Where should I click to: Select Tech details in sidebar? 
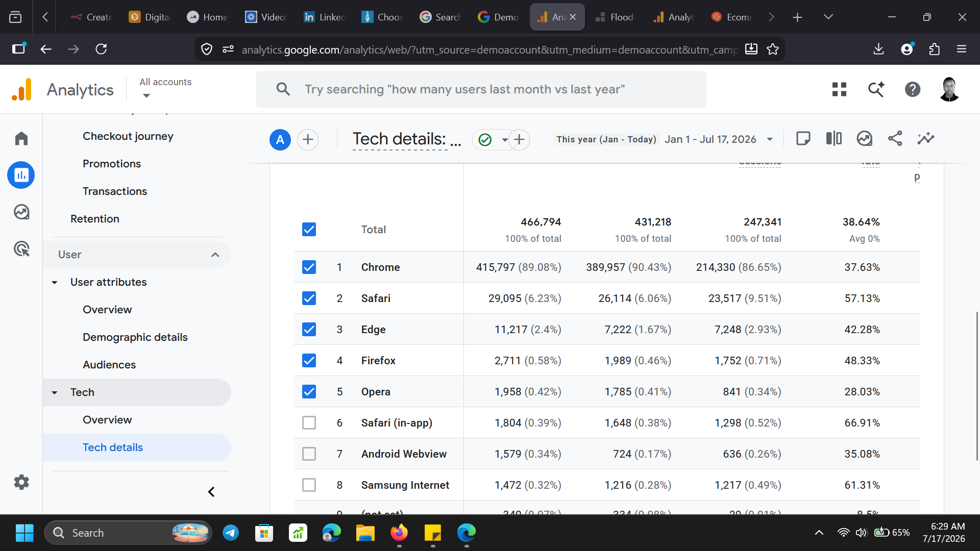click(137, 447)
